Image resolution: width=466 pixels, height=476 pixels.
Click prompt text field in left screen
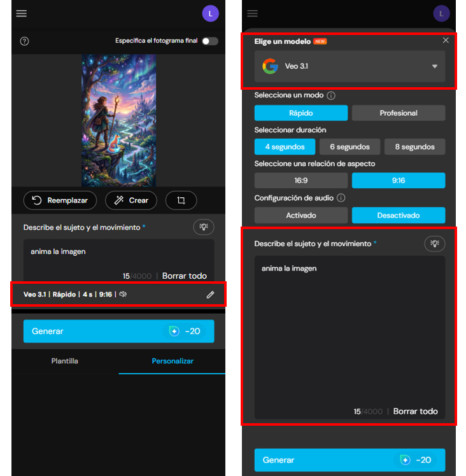(x=119, y=261)
